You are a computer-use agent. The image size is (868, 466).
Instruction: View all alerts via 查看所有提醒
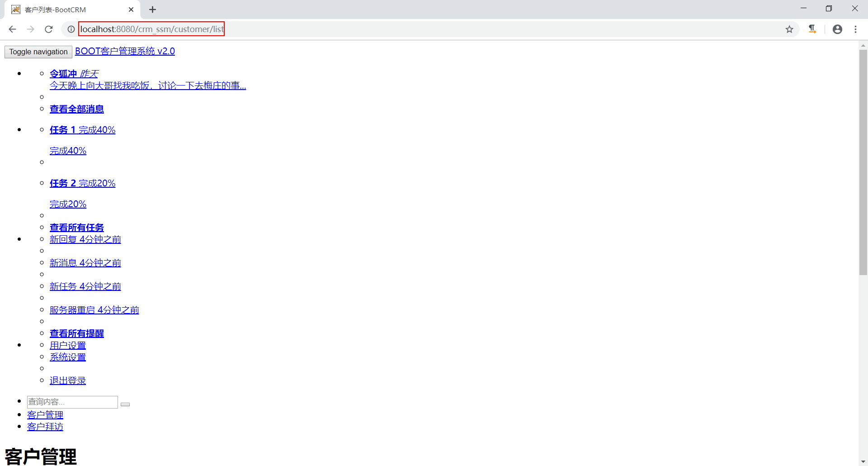[x=76, y=333]
